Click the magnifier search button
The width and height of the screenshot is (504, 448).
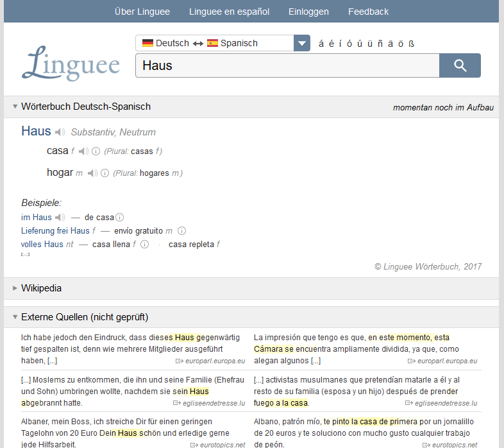point(460,65)
